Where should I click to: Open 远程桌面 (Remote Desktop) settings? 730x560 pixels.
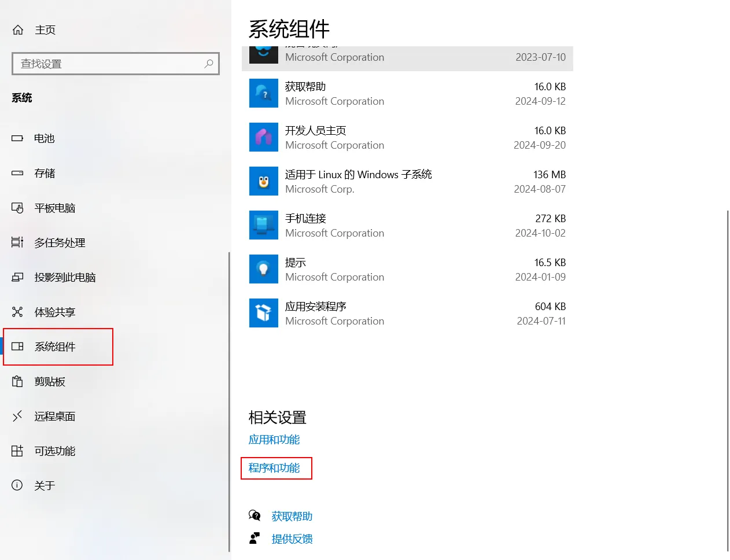tap(54, 417)
